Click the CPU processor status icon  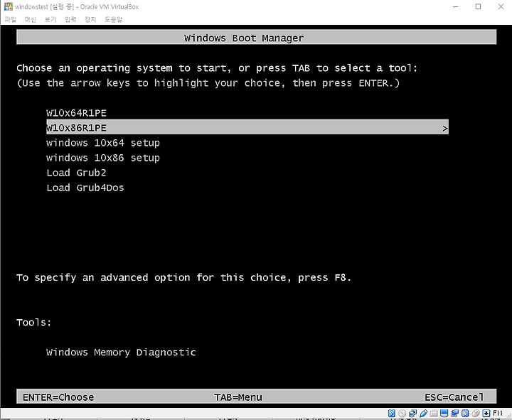point(465,413)
